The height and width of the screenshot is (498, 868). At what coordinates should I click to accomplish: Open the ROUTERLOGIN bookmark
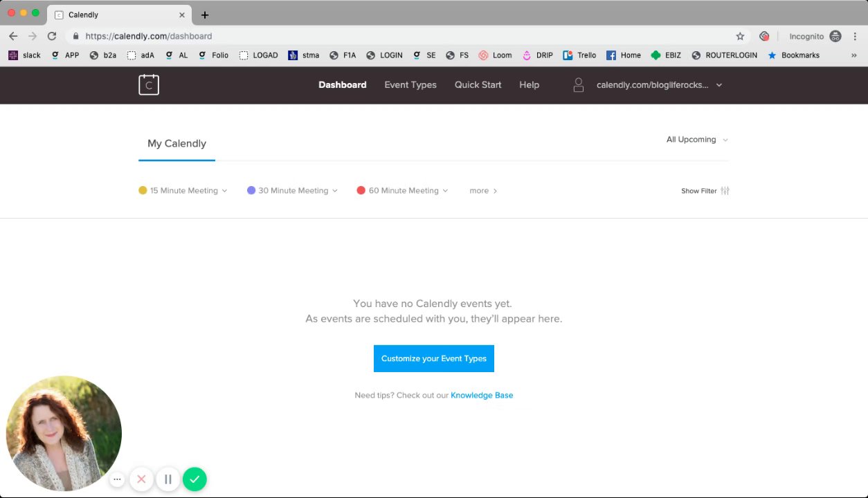tap(724, 55)
